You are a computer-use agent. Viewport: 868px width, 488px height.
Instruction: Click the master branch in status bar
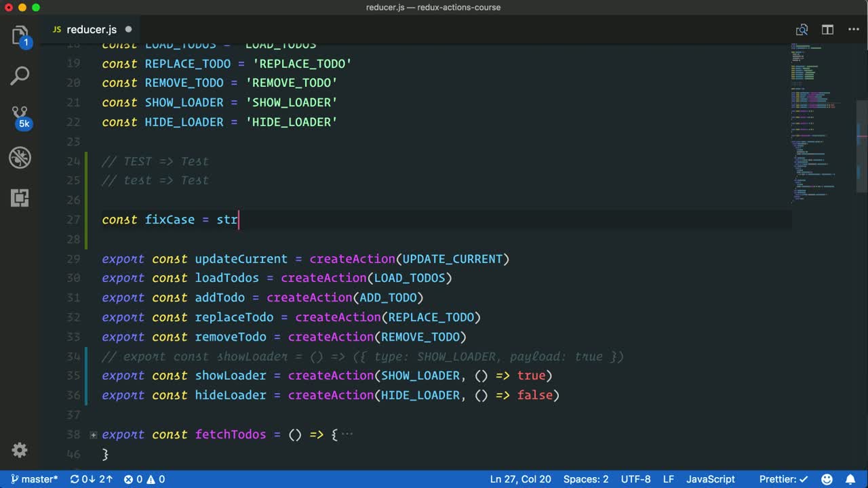click(x=34, y=479)
